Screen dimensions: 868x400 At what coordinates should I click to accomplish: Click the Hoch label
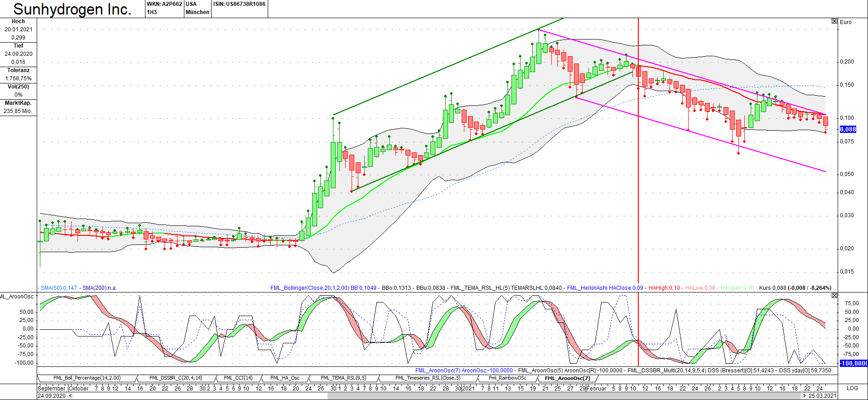pyautogui.click(x=18, y=21)
